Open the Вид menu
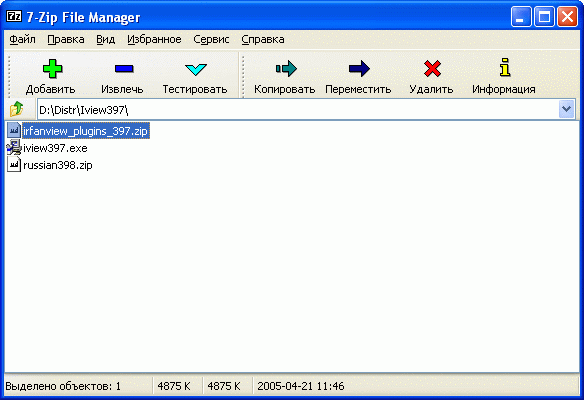584x400 pixels. [x=106, y=39]
